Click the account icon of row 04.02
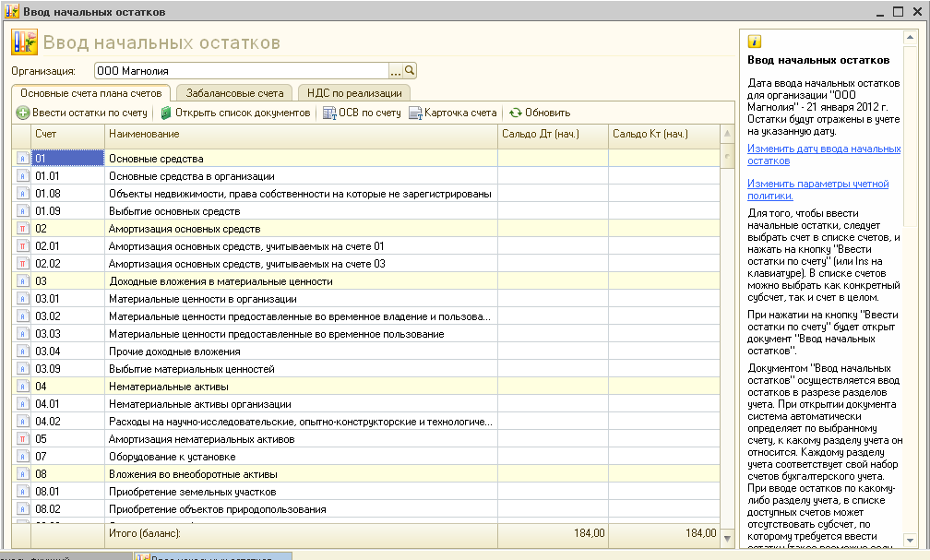The image size is (930, 560). 22,422
